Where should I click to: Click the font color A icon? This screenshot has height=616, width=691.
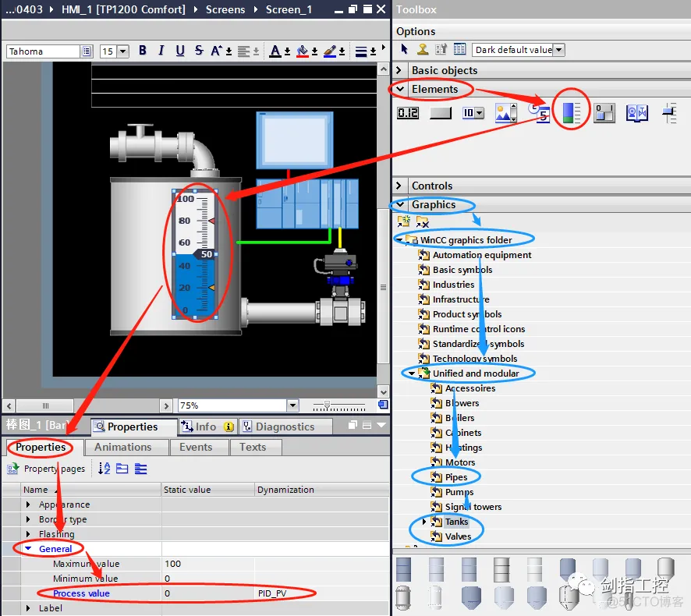(275, 51)
